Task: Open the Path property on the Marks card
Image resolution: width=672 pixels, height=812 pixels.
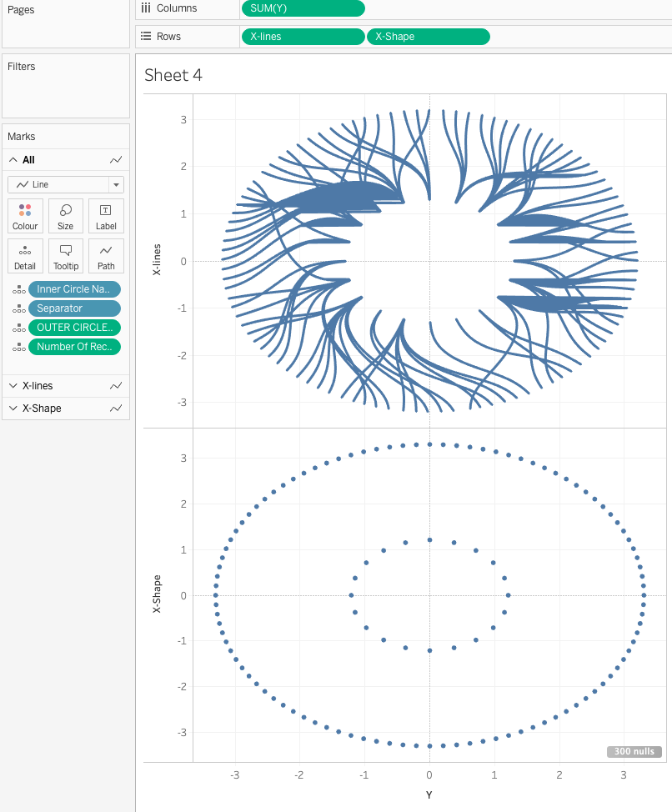Action: pos(106,256)
